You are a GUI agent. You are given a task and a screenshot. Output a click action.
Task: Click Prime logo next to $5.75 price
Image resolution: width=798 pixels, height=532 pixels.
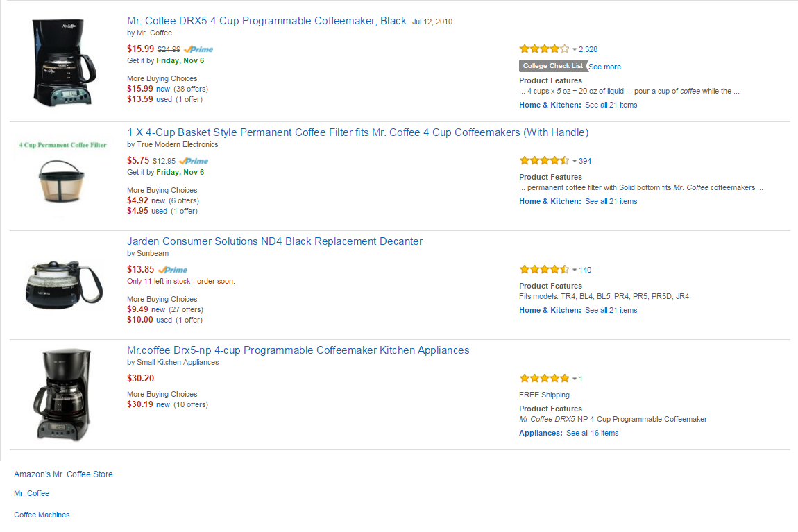point(194,161)
